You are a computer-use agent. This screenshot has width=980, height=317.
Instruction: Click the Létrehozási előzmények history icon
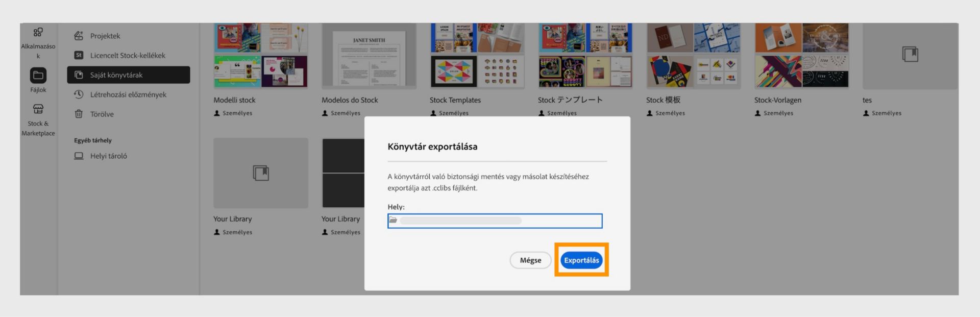(79, 94)
